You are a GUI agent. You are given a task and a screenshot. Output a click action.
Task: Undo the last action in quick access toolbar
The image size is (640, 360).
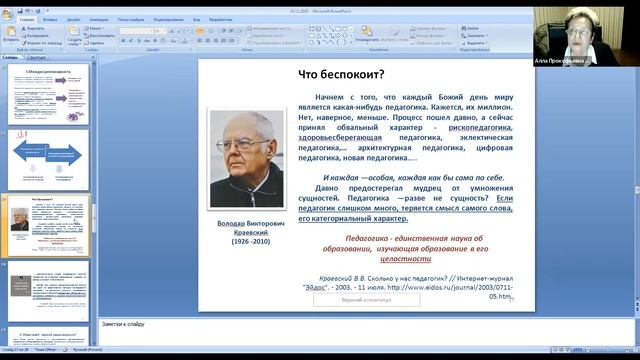(27, 11)
